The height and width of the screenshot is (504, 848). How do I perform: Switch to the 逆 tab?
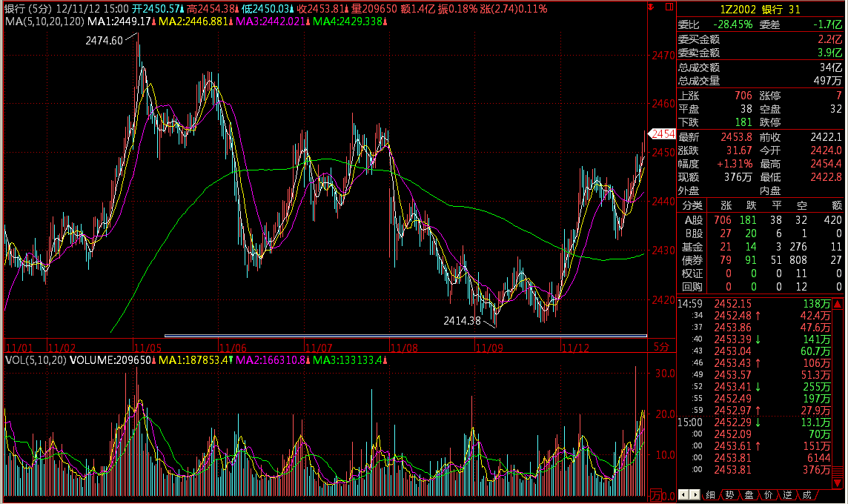(x=787, y=495)
